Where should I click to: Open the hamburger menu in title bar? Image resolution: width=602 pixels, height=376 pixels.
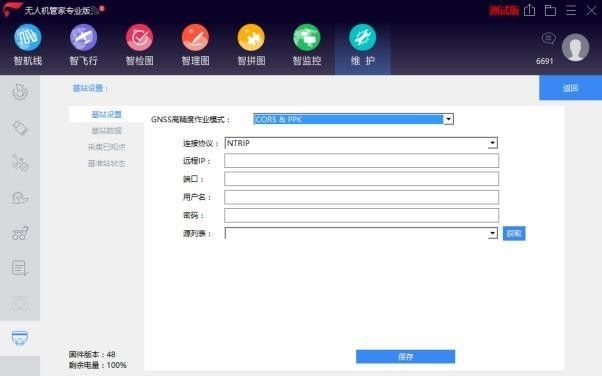(571, 10)
